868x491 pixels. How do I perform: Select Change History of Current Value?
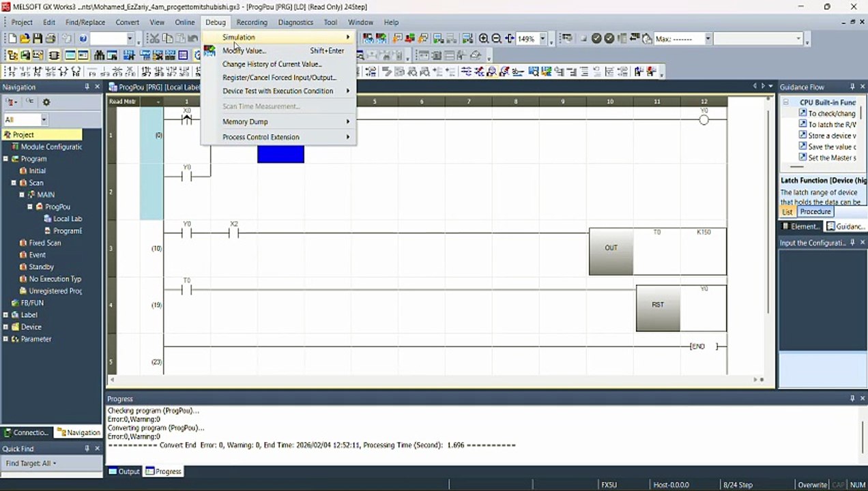coord(278,64)
